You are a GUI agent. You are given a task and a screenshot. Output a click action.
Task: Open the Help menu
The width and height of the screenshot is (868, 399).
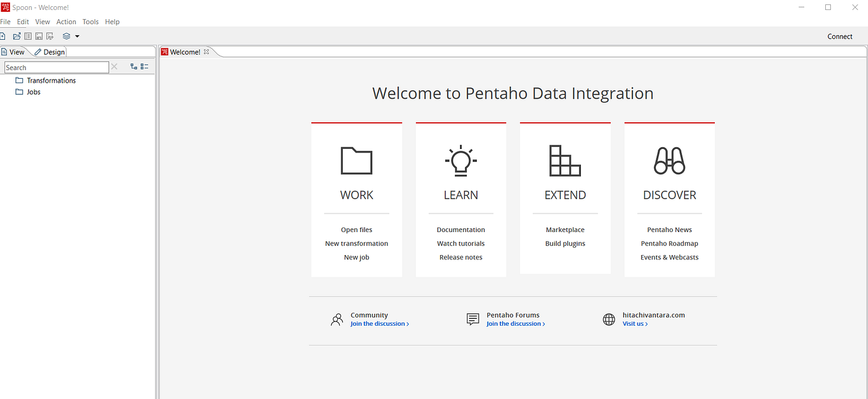pyautogui.click(x=112, y=22)
